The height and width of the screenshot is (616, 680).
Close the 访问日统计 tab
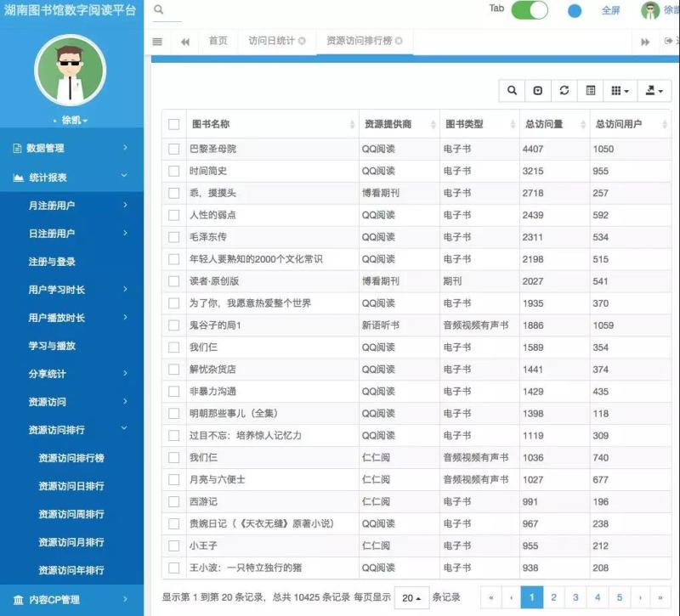point(302,41)
